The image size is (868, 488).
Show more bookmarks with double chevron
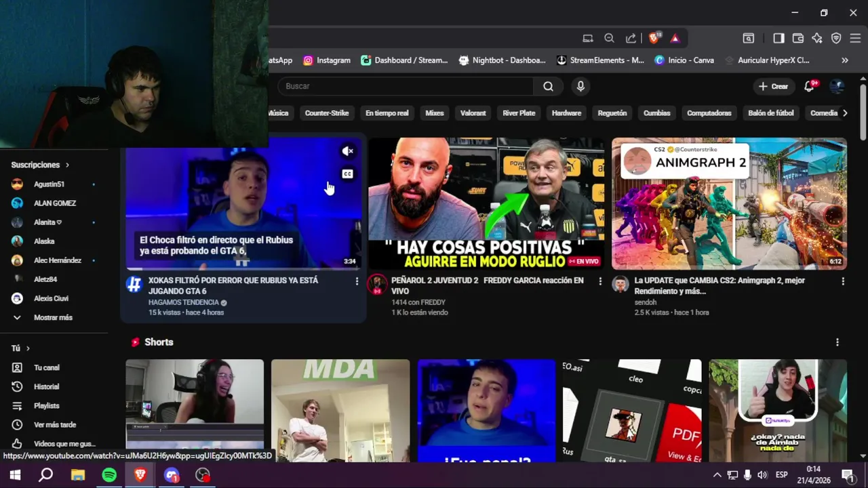[845, 60]
